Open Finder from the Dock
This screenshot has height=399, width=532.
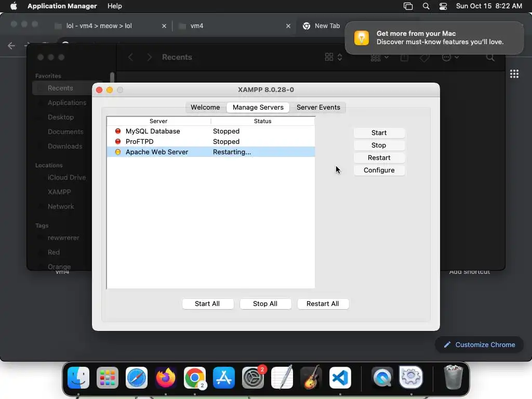(78, 377)
